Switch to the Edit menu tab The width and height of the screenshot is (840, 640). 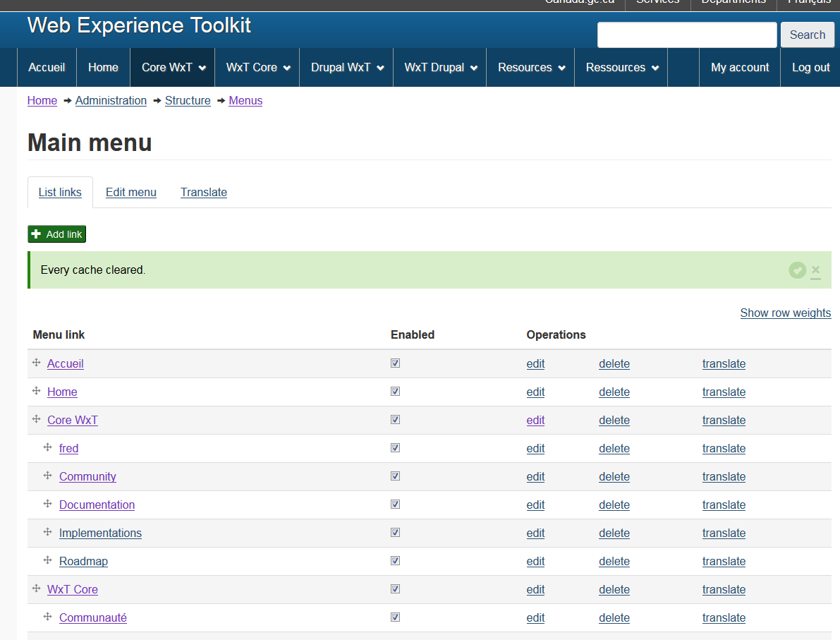pyautogui.click(x=131, y=193)
